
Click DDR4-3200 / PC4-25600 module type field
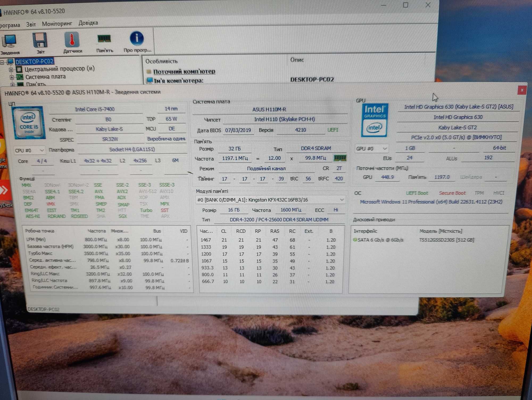pos(279,220)
